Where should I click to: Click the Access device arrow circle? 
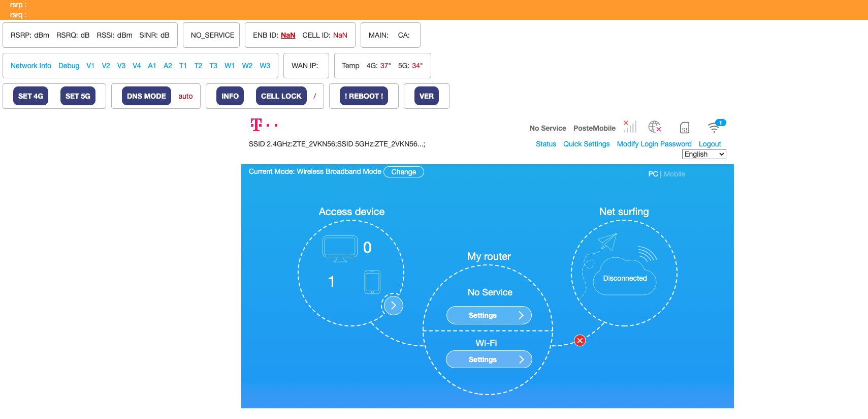[x=393, y=306]
